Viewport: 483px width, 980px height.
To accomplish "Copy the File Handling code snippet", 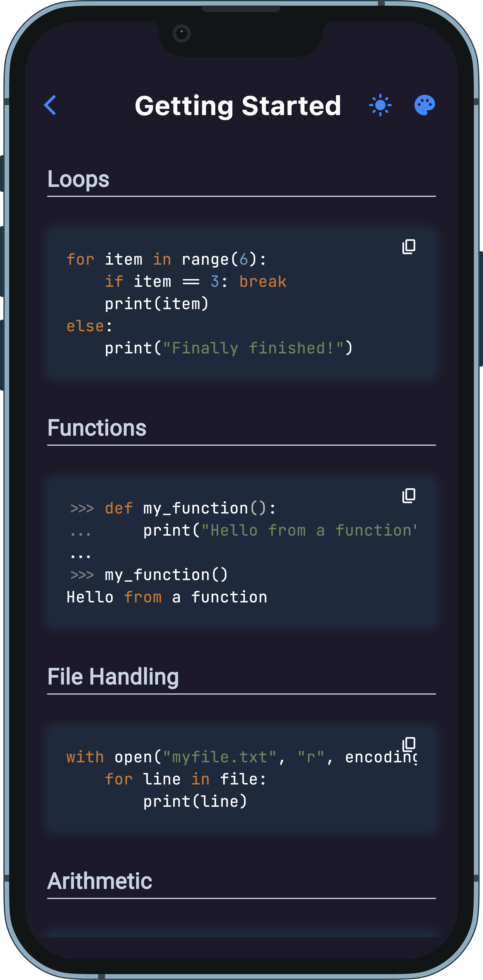I will tap(409, 744).
